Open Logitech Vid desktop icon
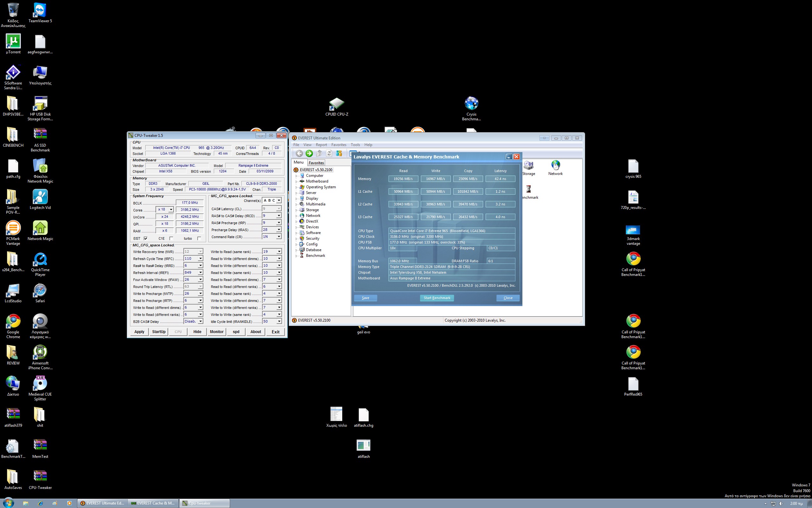The height and width of the screenshot is (508, 812). pyautogui.click(x=40, y=200)
